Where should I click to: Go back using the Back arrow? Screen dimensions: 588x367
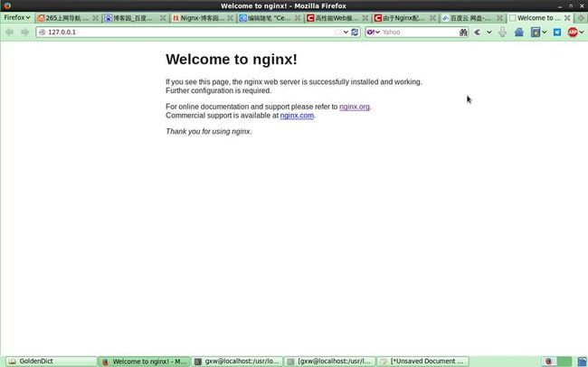[9, 33]
